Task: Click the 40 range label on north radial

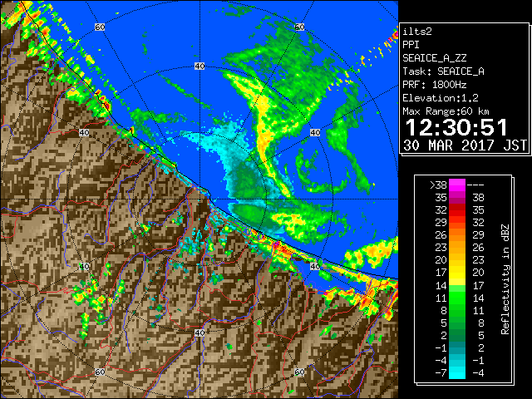Action: coord(199,66)
